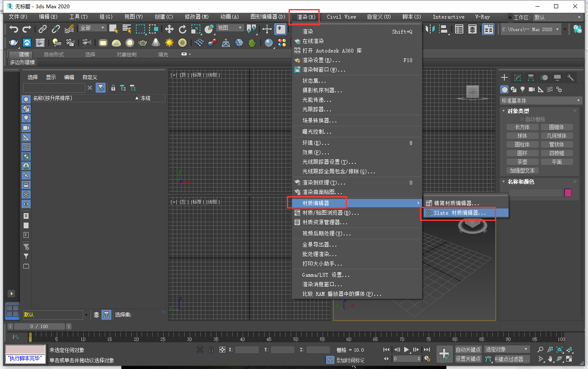Open the Lights category in Create panel
588x369 pixels.
point(522,89)
